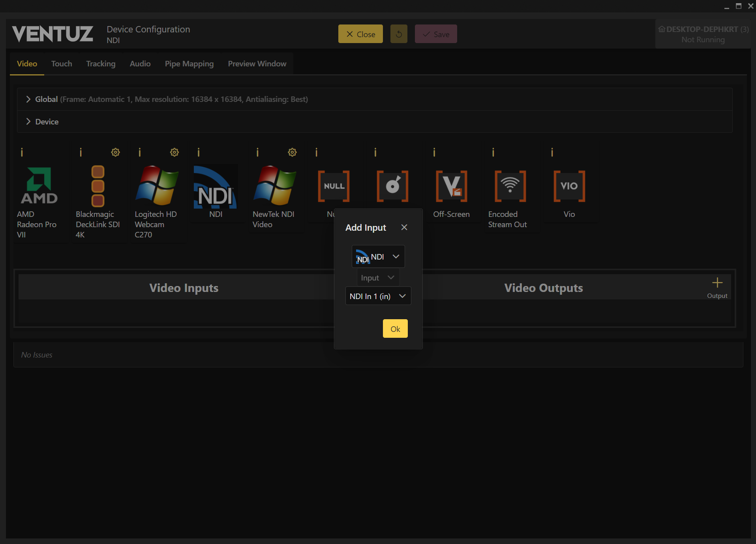Click the Off-Screen device icon
The image size is (756, 544).
click(451, 186)
